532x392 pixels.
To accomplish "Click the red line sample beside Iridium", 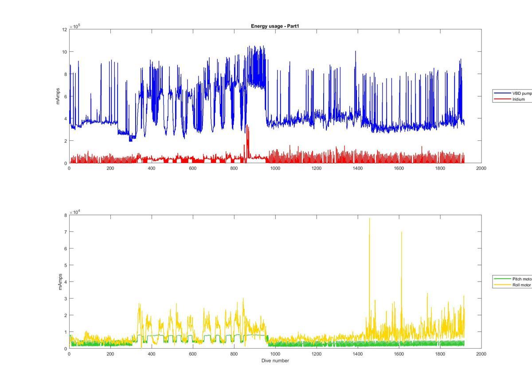I will click(502, 99).
